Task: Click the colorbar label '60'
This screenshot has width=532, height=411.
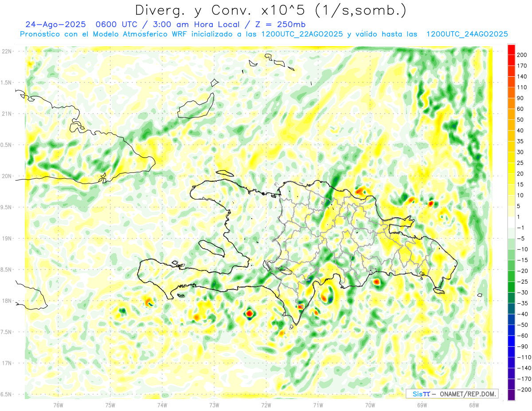Action: [x=520, y=109]
